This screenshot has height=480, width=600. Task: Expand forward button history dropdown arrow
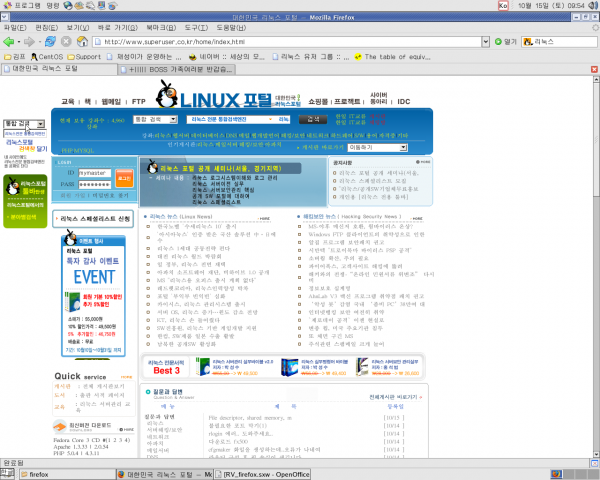(39, 42)
